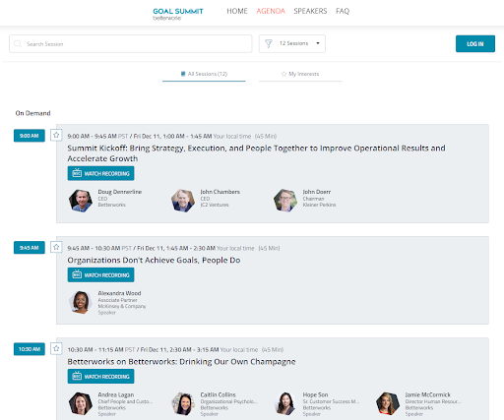Click the name Alexandra Wood
The height and width of the screenshot is (420, 504).
coord(119,293)
